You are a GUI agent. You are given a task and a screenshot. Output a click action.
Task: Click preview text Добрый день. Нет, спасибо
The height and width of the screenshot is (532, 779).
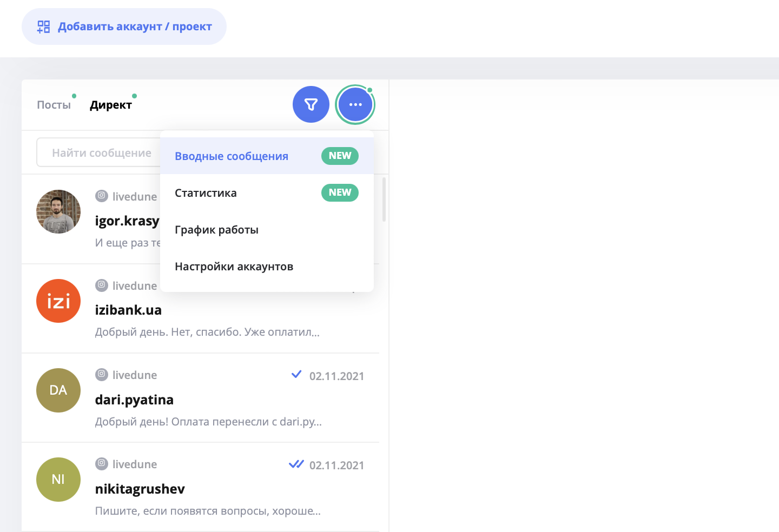pos(207,332)
